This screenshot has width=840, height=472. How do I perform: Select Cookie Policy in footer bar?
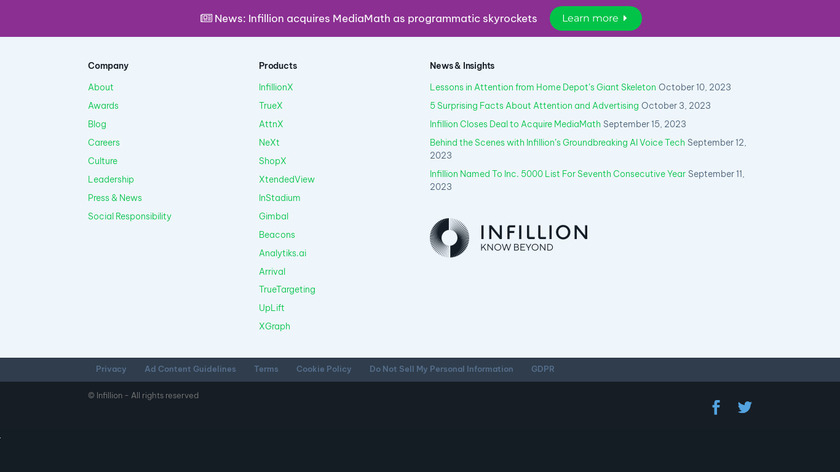(324, 369)
